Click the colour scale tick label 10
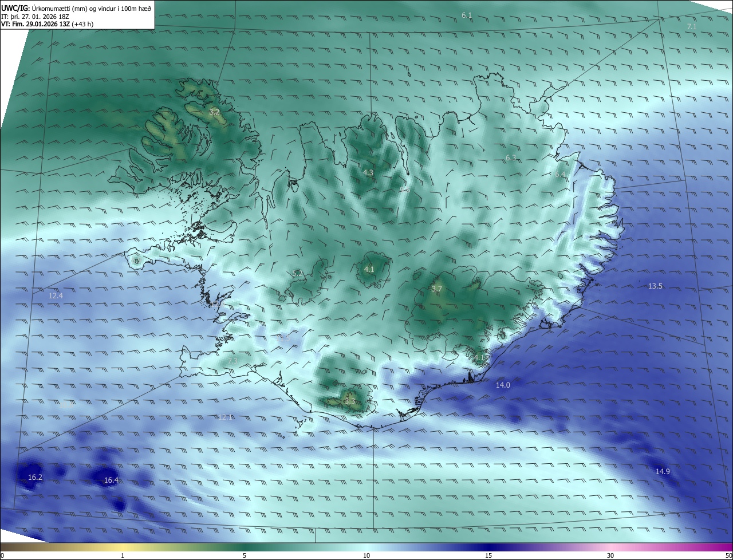Image resolution: width=733 pixels, height=560 pixels. coord(366,555)
